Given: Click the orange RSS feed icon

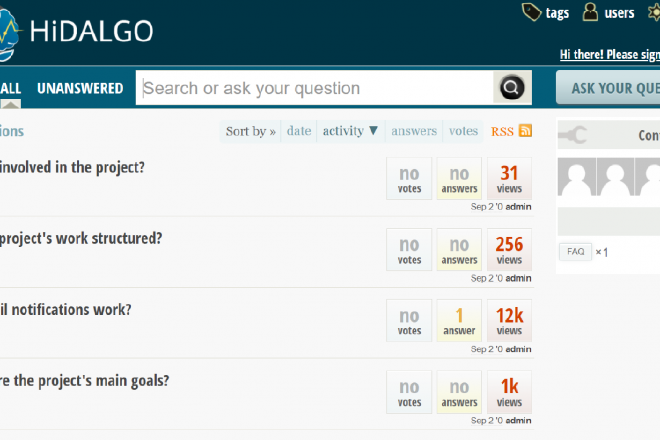Looking at the screenshot, I should [x=525, y=131].
